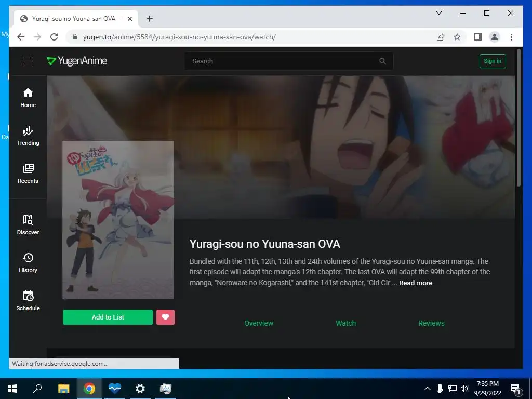Click the search magnifier icon
The image size is (532, 399).
tap(382, 61)
